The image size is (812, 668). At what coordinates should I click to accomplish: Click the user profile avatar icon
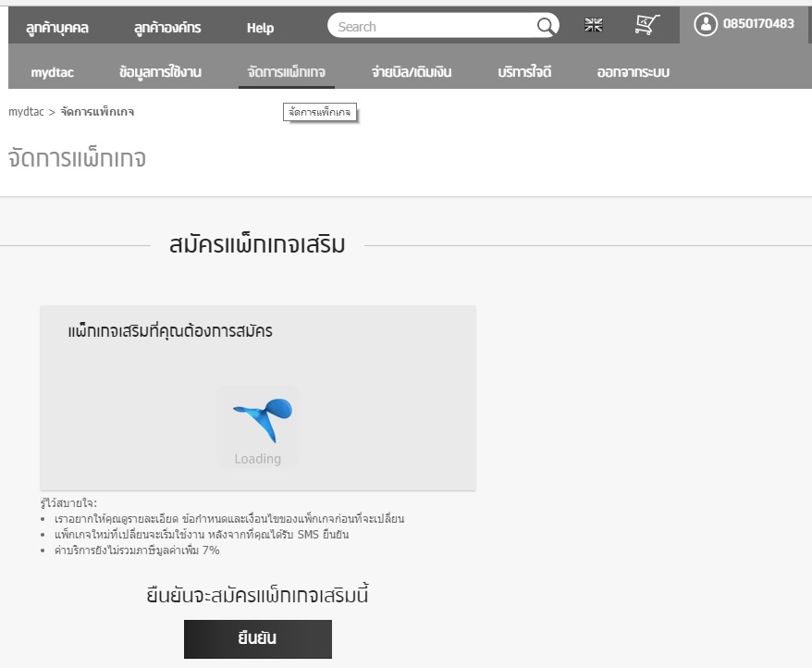706,24
